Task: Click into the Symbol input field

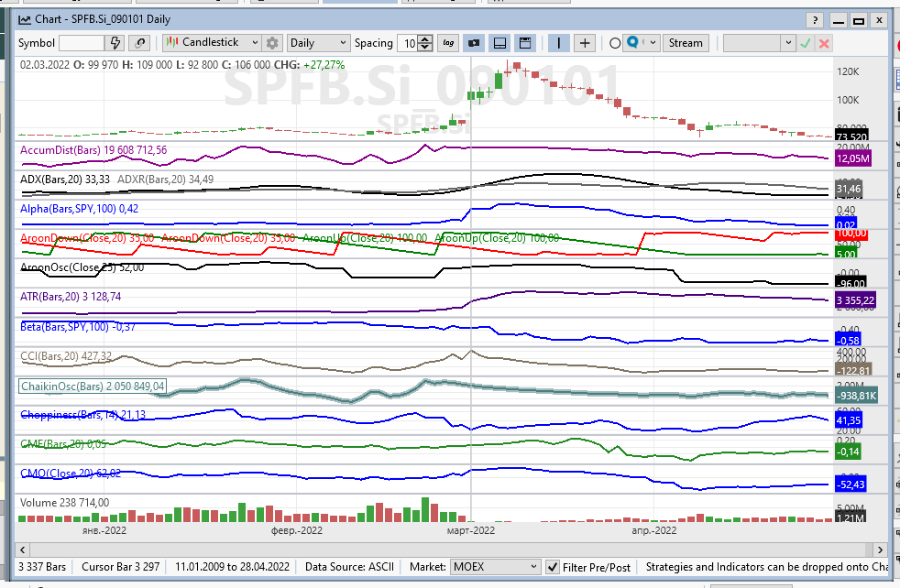Action: tap(81, 43)
